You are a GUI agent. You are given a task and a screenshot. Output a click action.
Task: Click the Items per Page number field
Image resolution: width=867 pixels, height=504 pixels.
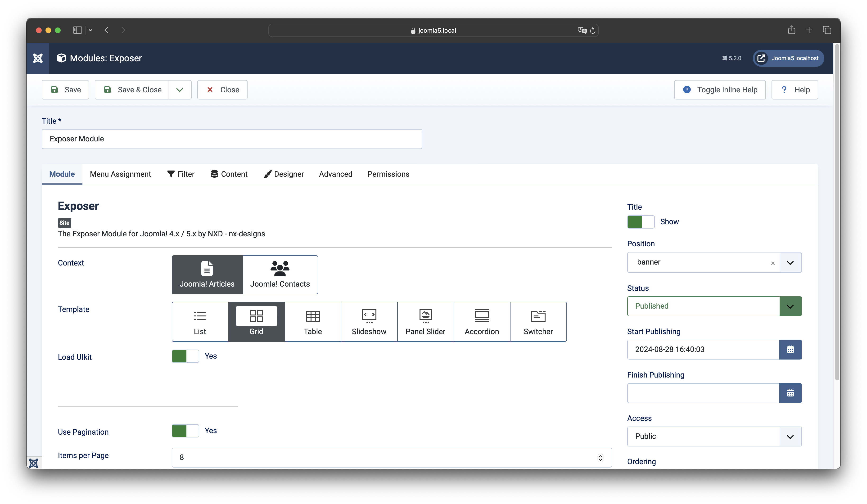pos(392,458)
